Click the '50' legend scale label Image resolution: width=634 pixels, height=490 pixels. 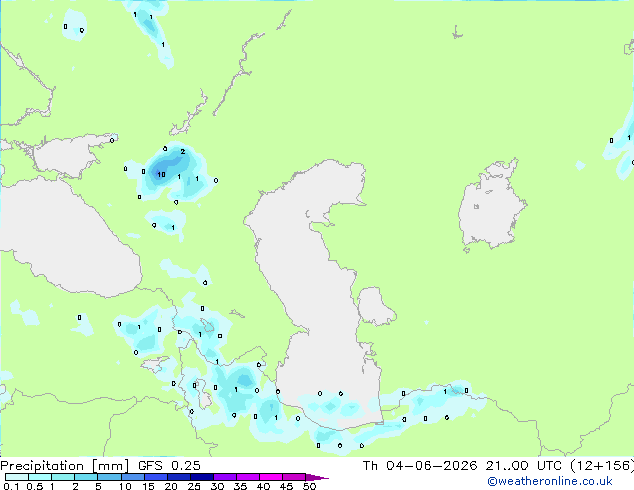tap(310, 486)
